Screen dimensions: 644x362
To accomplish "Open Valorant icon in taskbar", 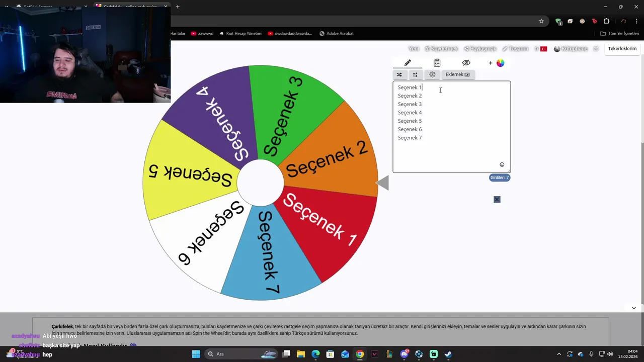I will coord(374,354).
